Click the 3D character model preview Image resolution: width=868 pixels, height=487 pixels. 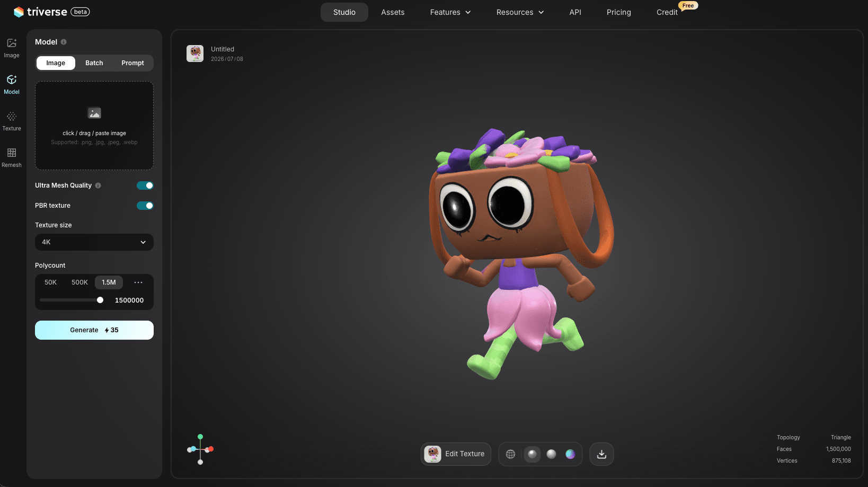[x=521, y=254]
